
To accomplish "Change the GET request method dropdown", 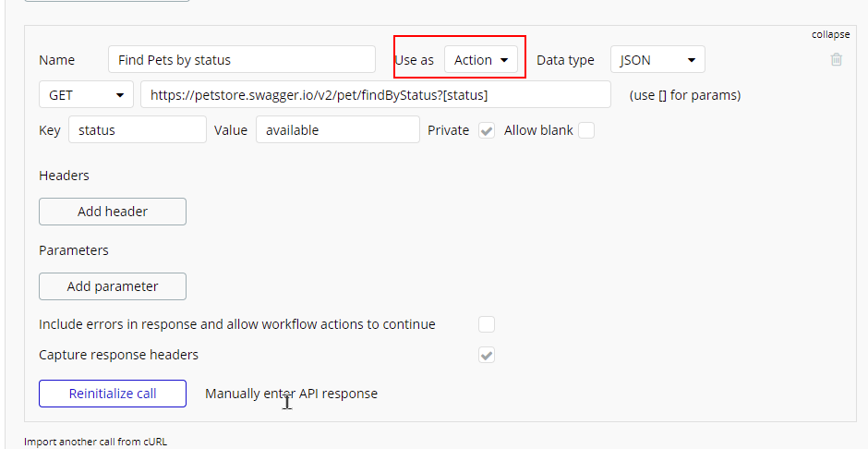I will coord(87,94).
